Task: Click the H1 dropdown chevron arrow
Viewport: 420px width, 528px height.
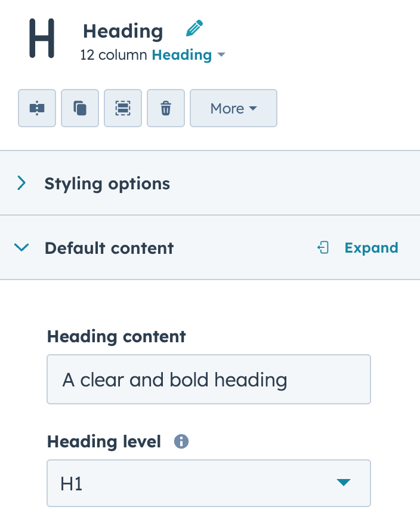Action: 343,483
